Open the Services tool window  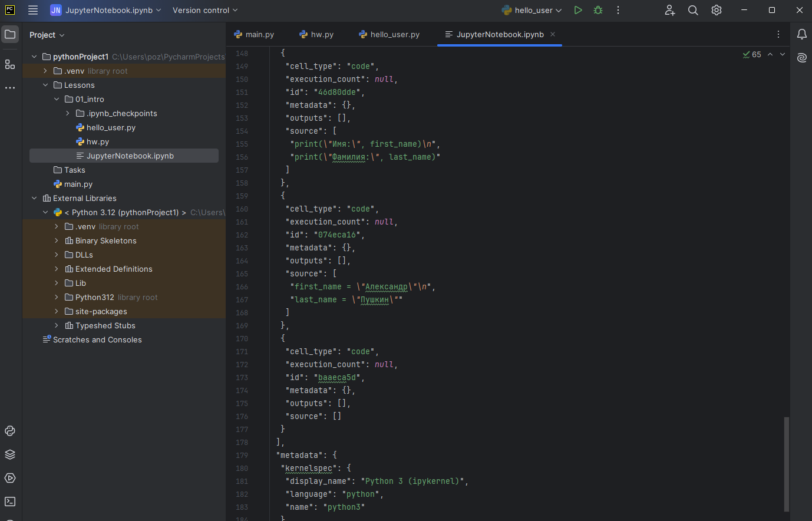(9, 478)
